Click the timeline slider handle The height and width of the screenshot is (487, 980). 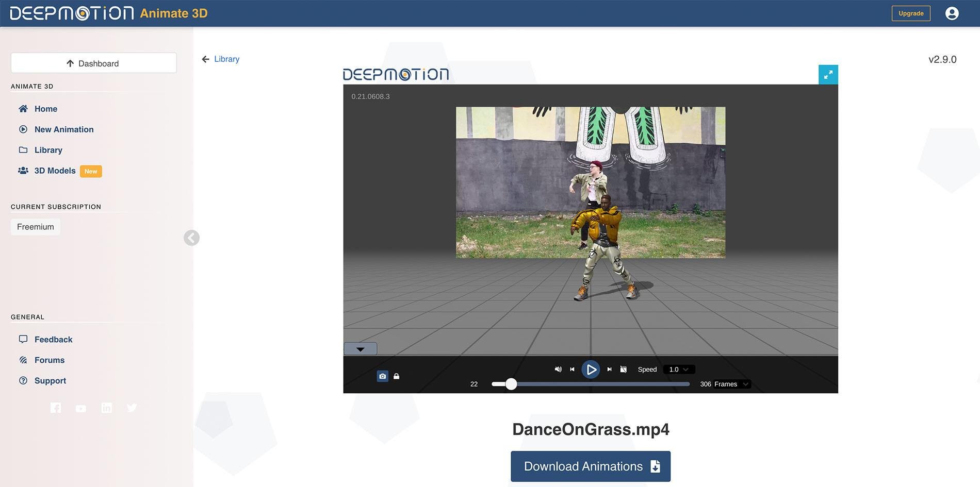tap(511, 384)
